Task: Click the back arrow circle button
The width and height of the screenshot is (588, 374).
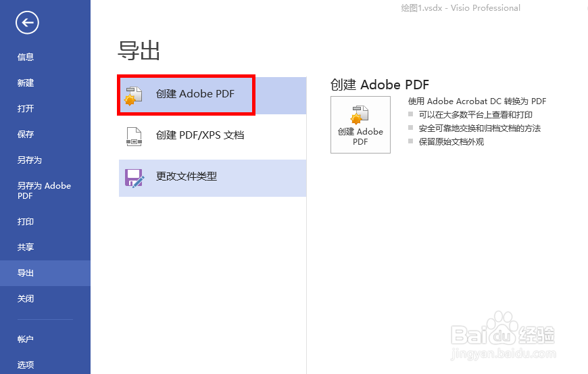Action: (x=28, y=22)
